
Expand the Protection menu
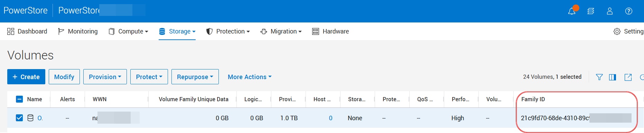pos(228,31)
